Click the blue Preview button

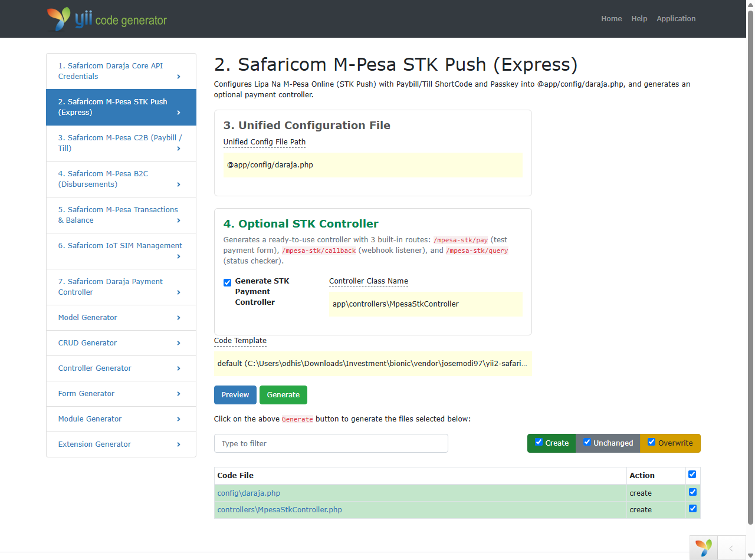[x=235, y=395]
